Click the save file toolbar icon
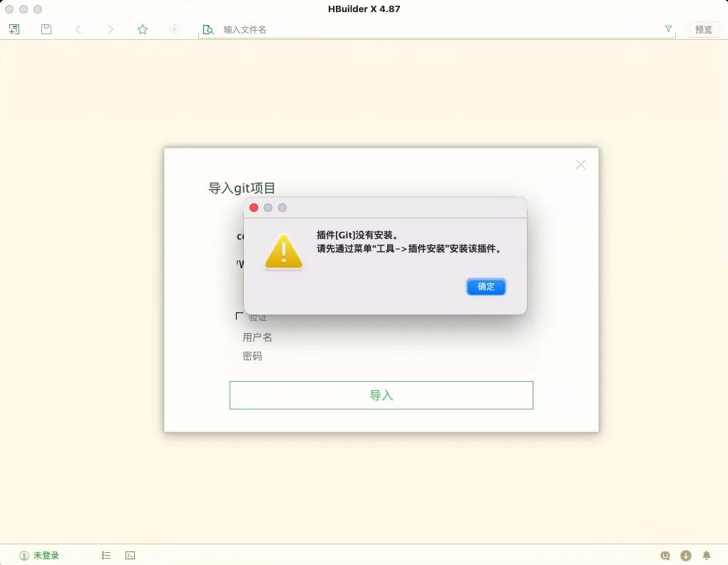The height and width of the screenshot is (565, 728). coord(46,29)
